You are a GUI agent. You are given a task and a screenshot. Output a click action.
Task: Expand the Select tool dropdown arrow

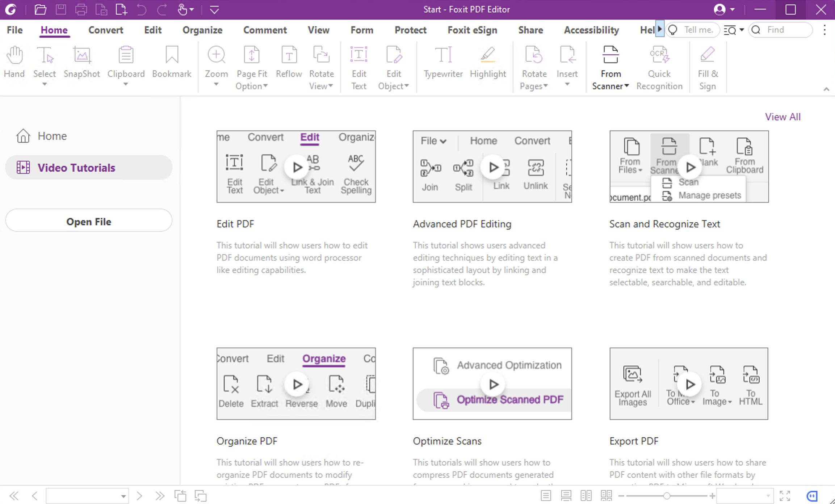pyautogui.click(x=45, y=84)
